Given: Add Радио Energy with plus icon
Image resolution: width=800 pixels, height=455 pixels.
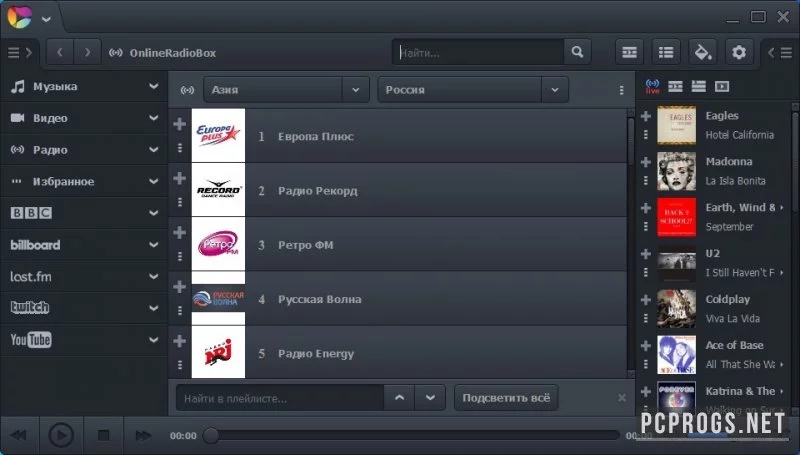Looking at the screenshot, I should [x=180, y=341].
